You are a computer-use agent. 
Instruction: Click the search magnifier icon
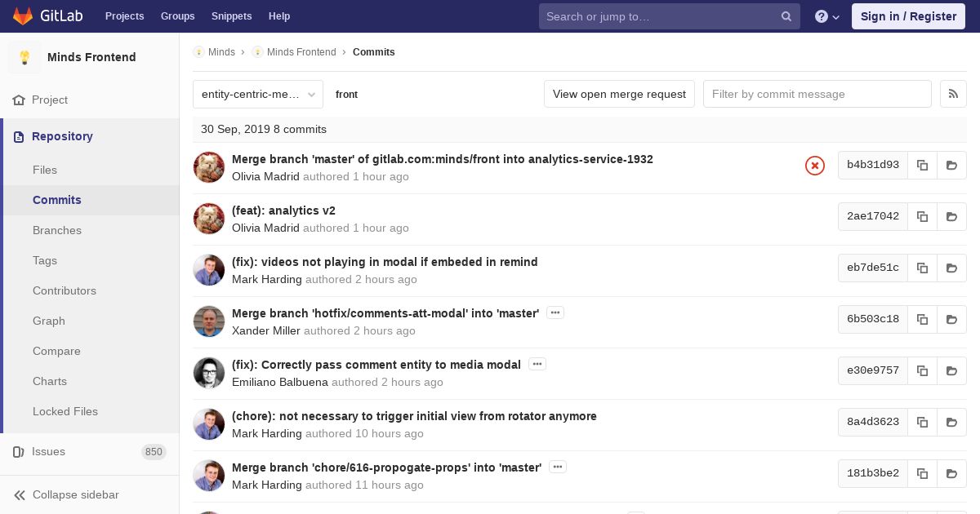(786, 16)
